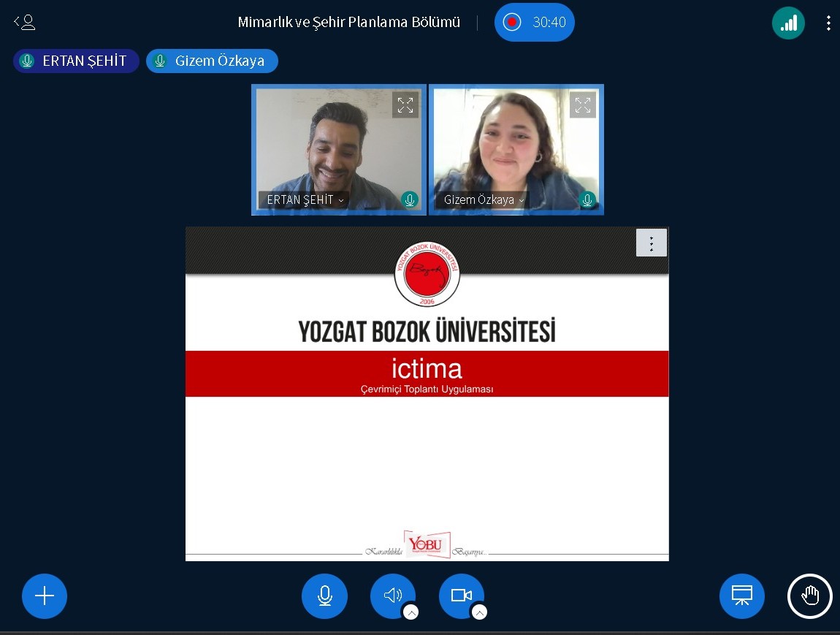Check the connection status signal icon
Image resolution: width=840 pixels, height=635 pixels.
(788, 23)
